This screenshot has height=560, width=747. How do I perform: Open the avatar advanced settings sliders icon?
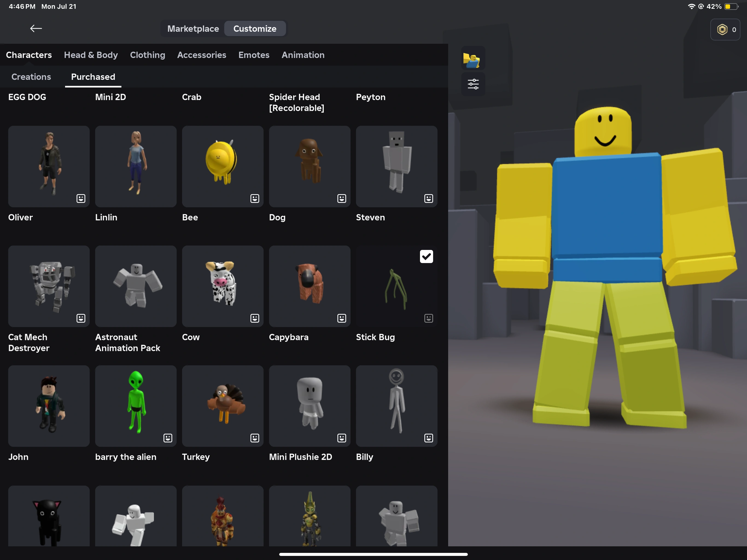coord(473,84)
